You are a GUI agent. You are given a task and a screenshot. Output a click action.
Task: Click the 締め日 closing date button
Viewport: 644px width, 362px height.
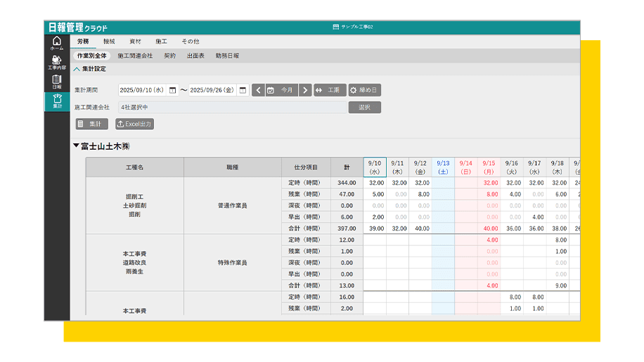(x=364, y=90)
